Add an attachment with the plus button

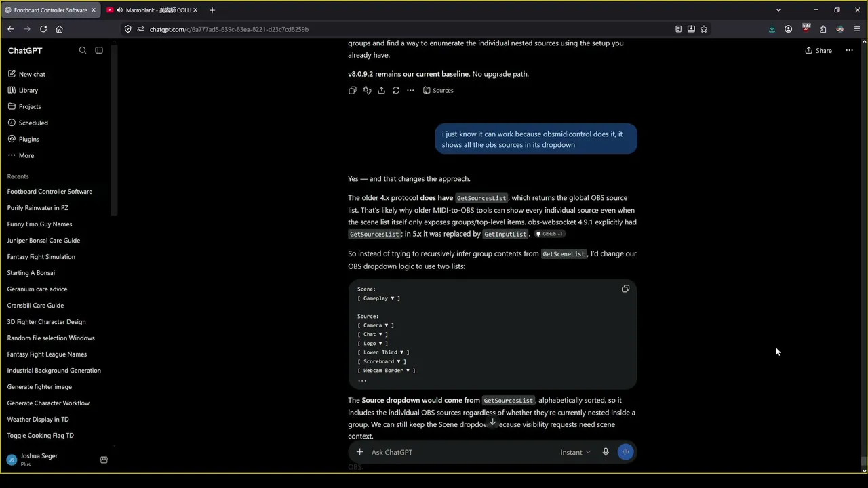click(359, 452)
